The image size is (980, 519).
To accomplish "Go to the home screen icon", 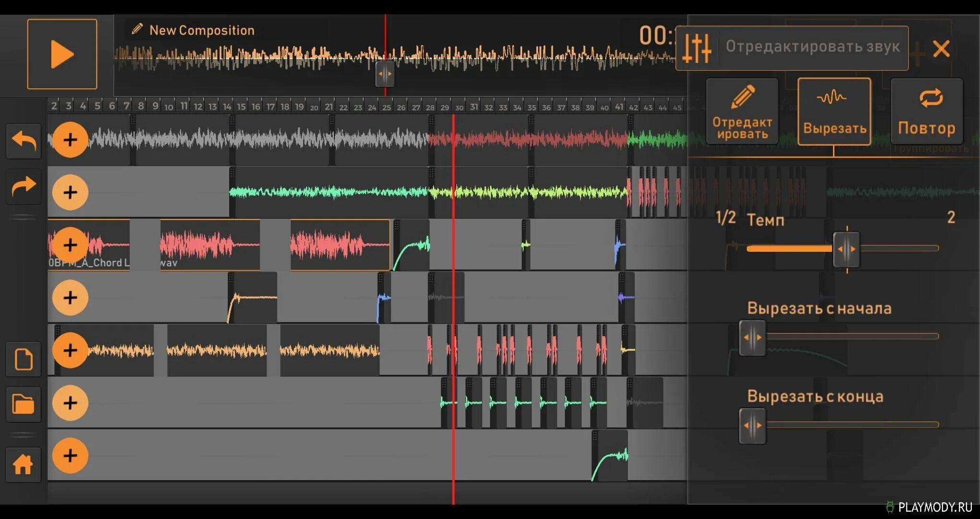I will pyautogui.click(x=24, y=465).
